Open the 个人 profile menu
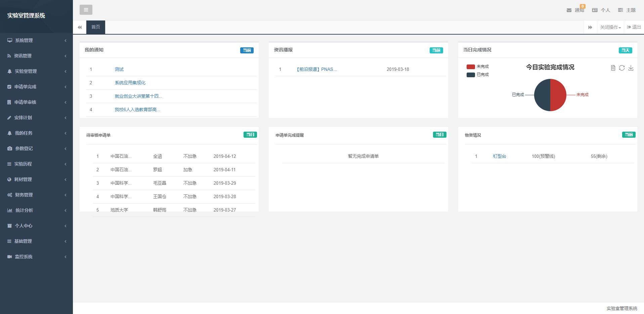 pos(601,10)
